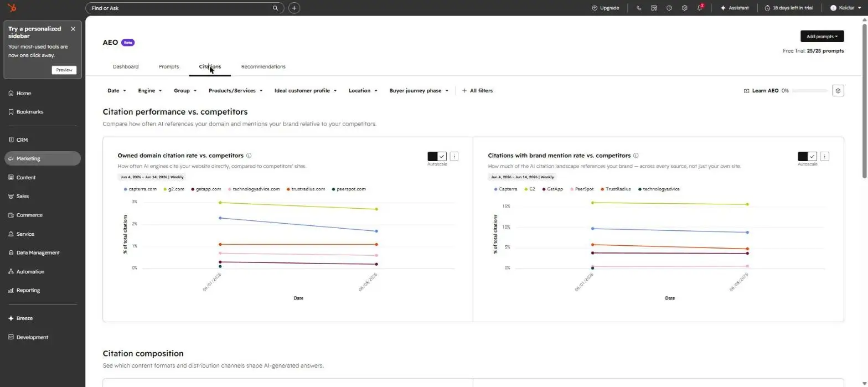Toggle Capterra legend in brand chart
Viewport: 868px width, 387px height.
tap(505, 189)
